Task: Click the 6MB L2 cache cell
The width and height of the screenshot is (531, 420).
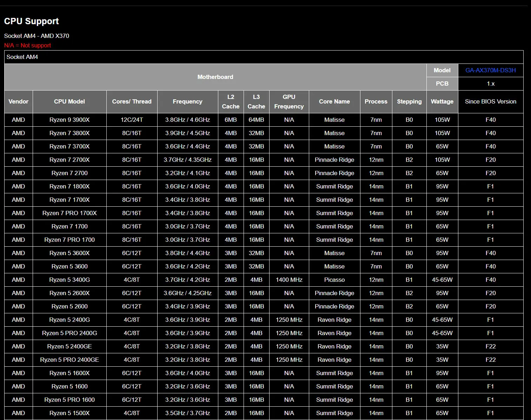Action: 231,120
